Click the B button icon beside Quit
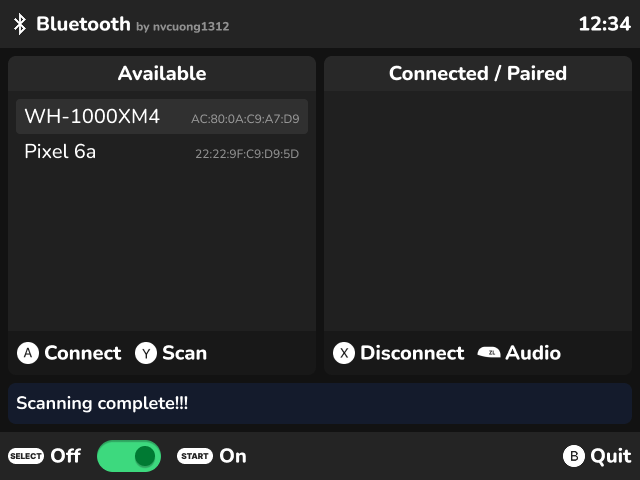The height and width of the screenshot is (480, 640). click(x=574, y=456)
